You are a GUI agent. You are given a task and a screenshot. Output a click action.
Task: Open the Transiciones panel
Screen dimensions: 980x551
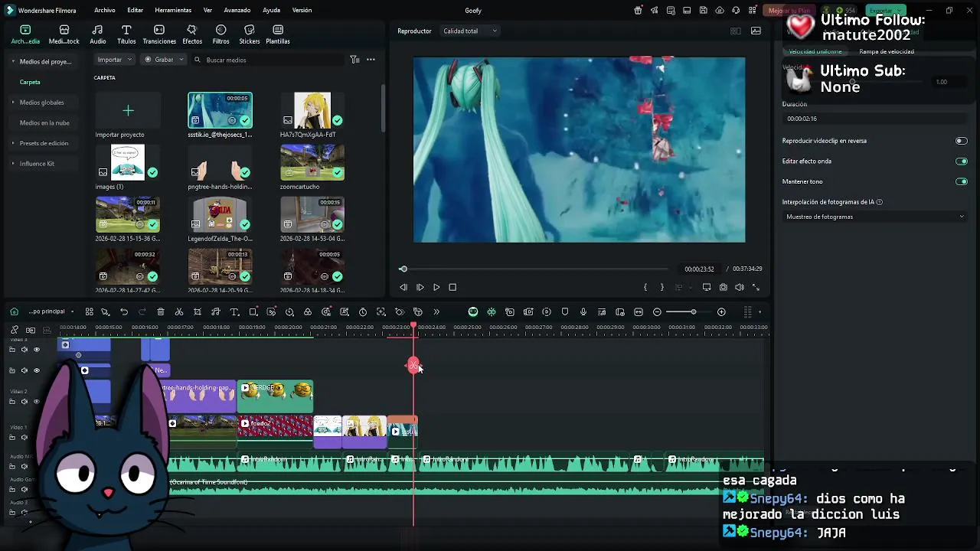tap(159, 34)
